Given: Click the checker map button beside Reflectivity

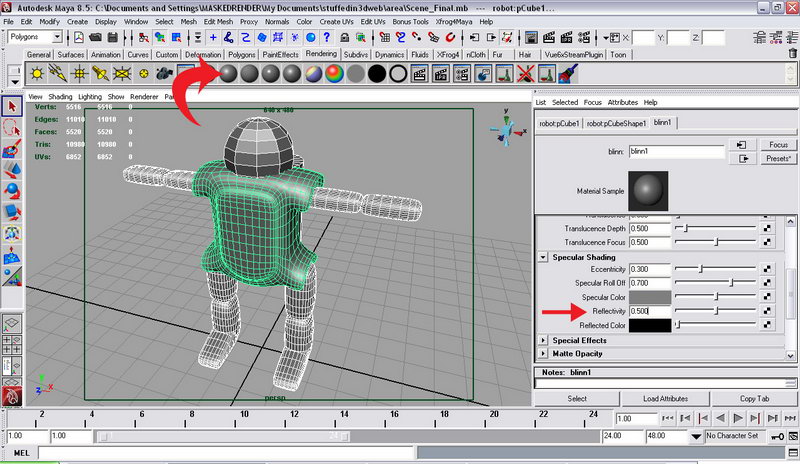Looking at the screenshot, I should (x=766, y=311).
